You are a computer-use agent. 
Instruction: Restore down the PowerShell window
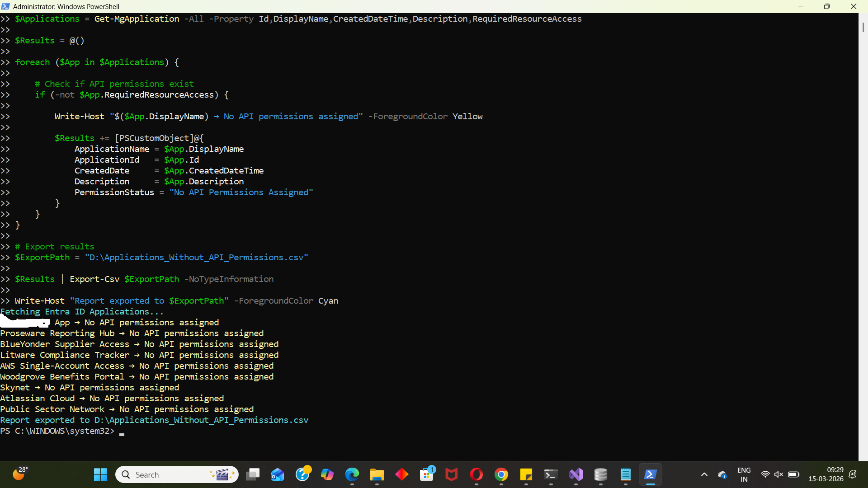[x=826, y=6]
